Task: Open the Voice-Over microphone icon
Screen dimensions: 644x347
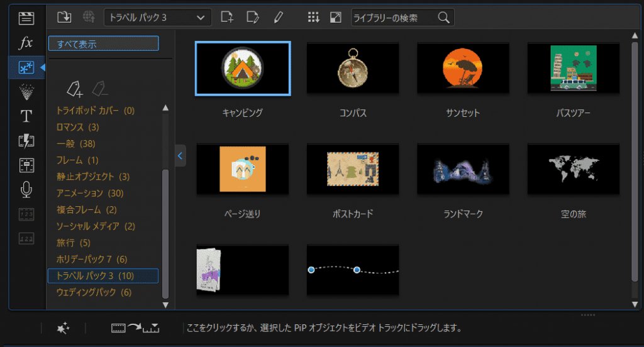Action: [x=26, y=189]
